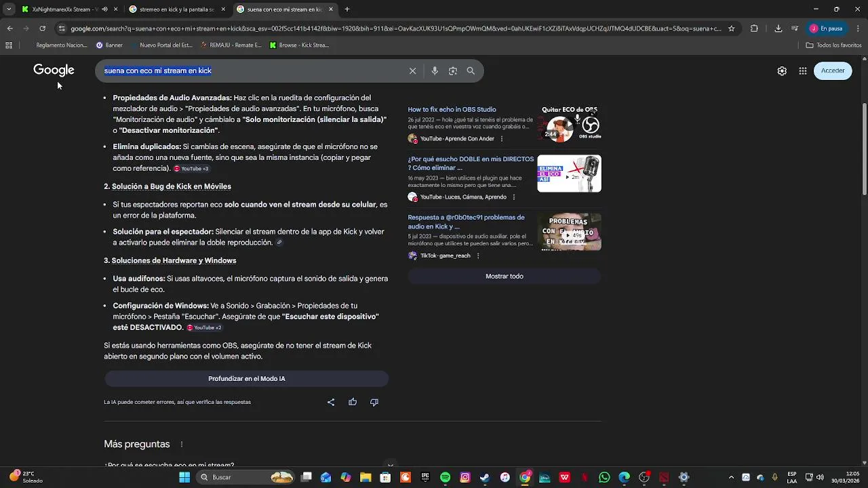This screenshot has width=868, height=488.
Task: Show hidden system tray icons
Action: tap(731, 477)
